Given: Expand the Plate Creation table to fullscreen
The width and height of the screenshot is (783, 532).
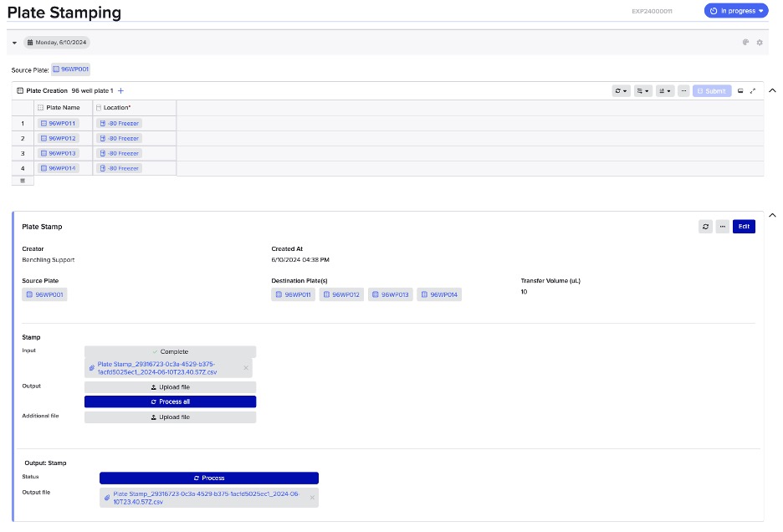Looking at the screenshot, I should pos(753,90).
